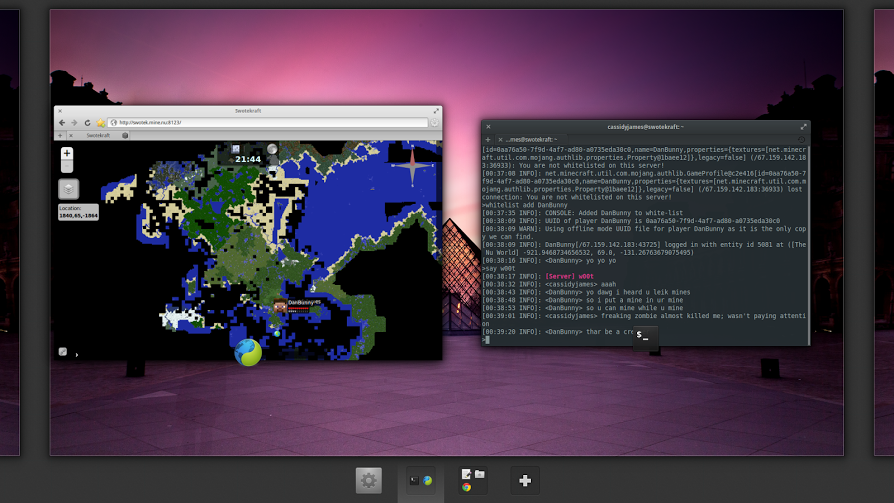Reload the Swotekraft map page
This screenshot has height=503, width=894.
87,123
